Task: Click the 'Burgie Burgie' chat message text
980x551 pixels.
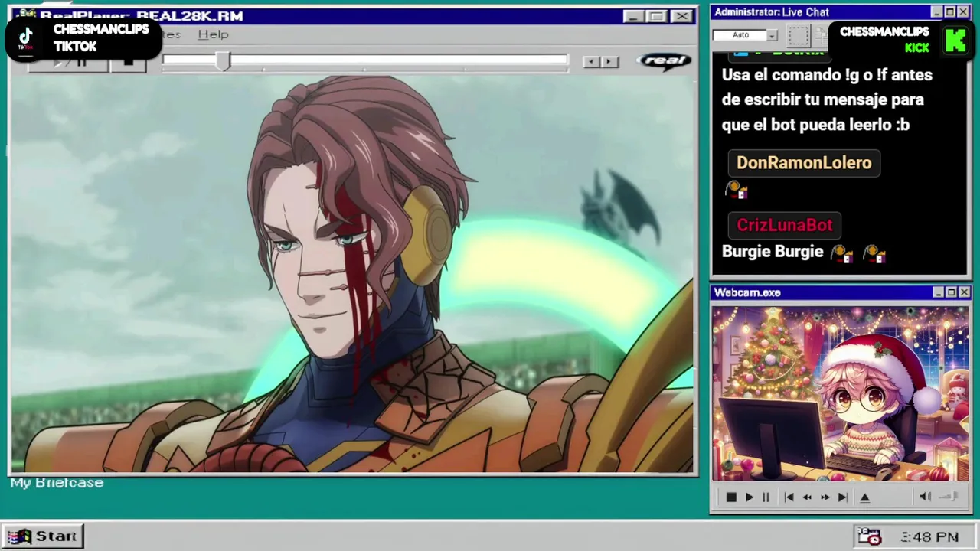Action: [773, 252]
